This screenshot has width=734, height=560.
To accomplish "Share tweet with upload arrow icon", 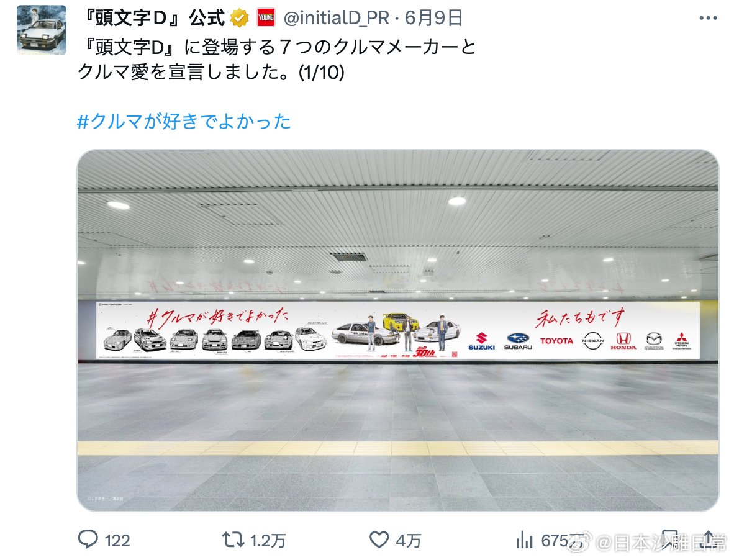I will pyautogui.click(x=709, y=540).
